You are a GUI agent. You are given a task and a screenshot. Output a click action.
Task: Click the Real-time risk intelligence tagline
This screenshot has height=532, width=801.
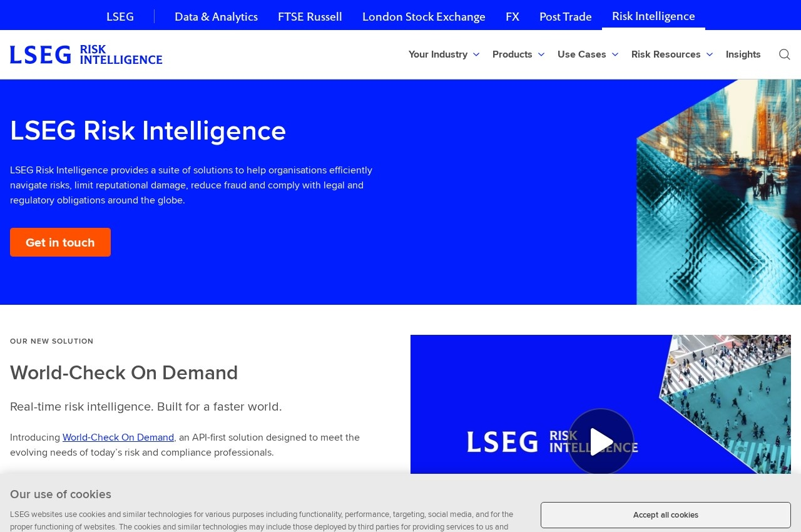tap(146, 407)
